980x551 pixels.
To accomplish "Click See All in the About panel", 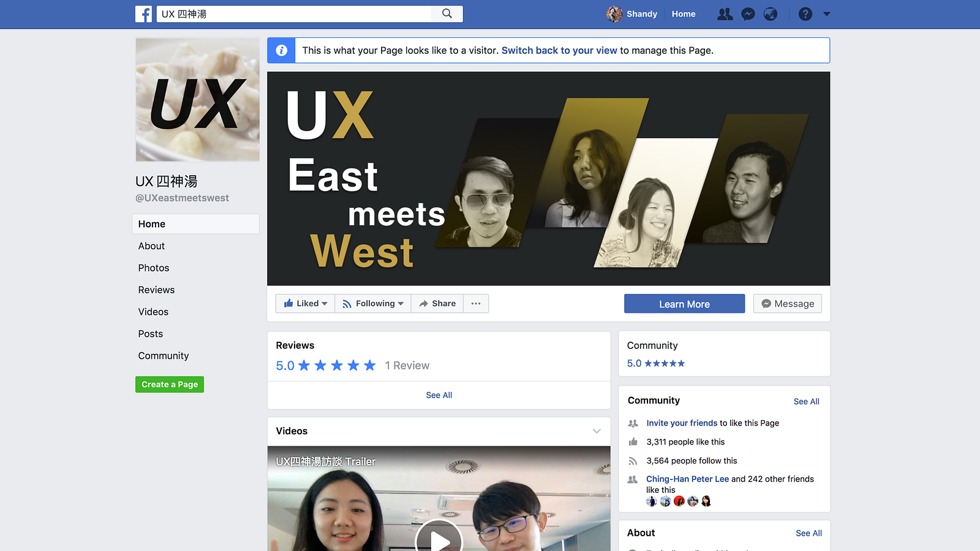I will [x=809, y=533].
